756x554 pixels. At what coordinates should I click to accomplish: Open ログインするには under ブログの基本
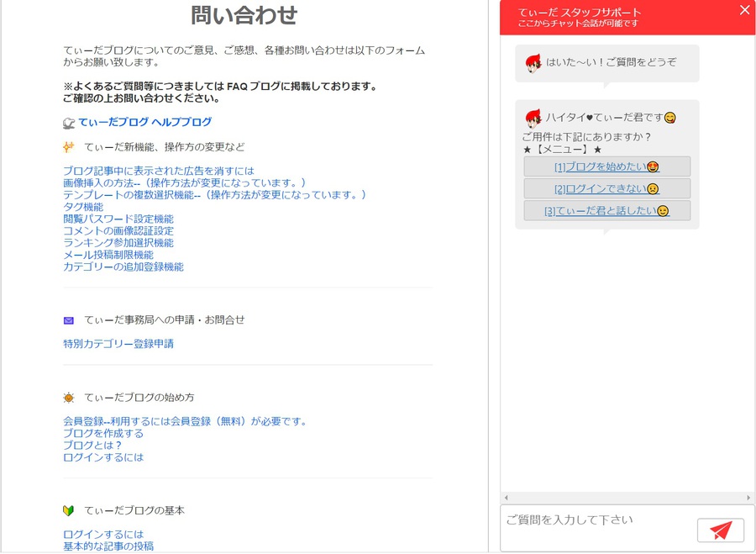pyautogui.click(x=103, y=534)
